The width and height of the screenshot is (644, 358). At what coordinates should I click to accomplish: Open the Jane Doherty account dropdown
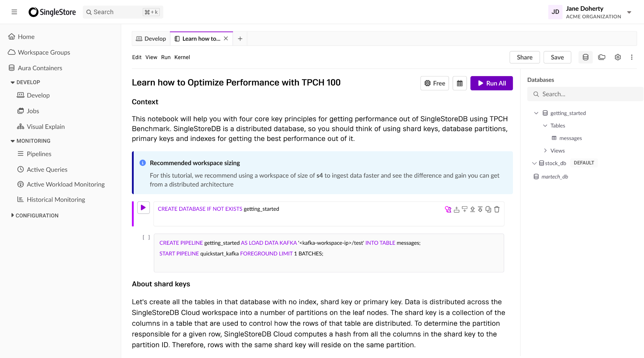tap(629, 12)
